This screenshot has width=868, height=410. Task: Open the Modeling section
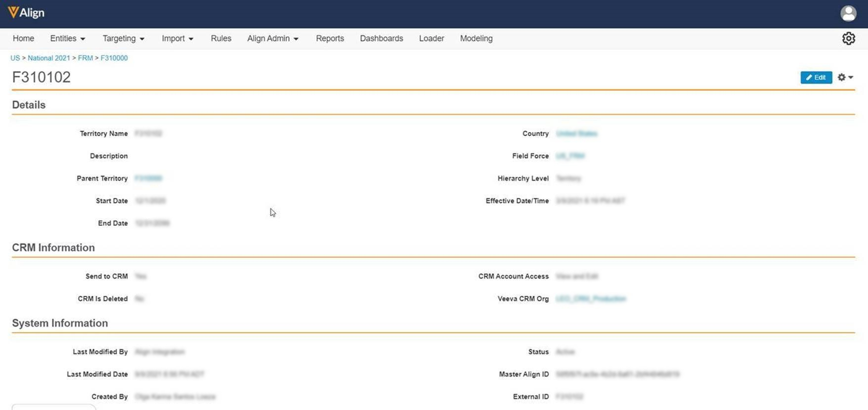point(476,39)
